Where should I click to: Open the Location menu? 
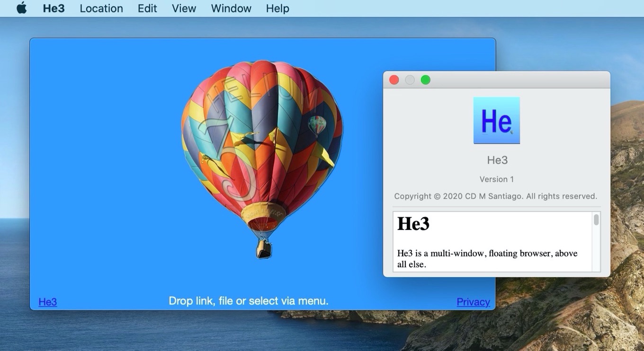[x=101, y=9]
